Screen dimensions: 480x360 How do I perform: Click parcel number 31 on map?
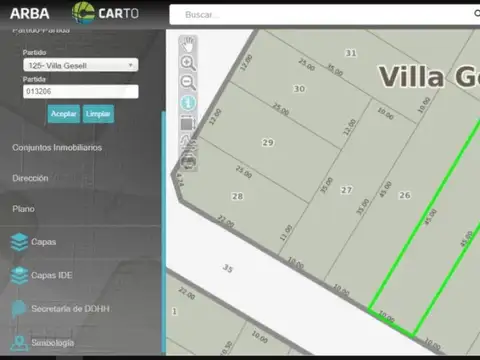click(x=351, y=53)
